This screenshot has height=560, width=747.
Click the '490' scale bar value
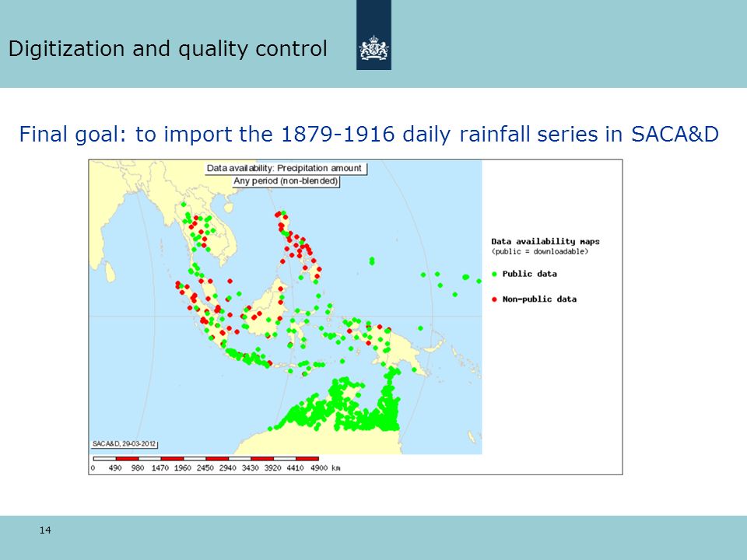pos(115,468)
